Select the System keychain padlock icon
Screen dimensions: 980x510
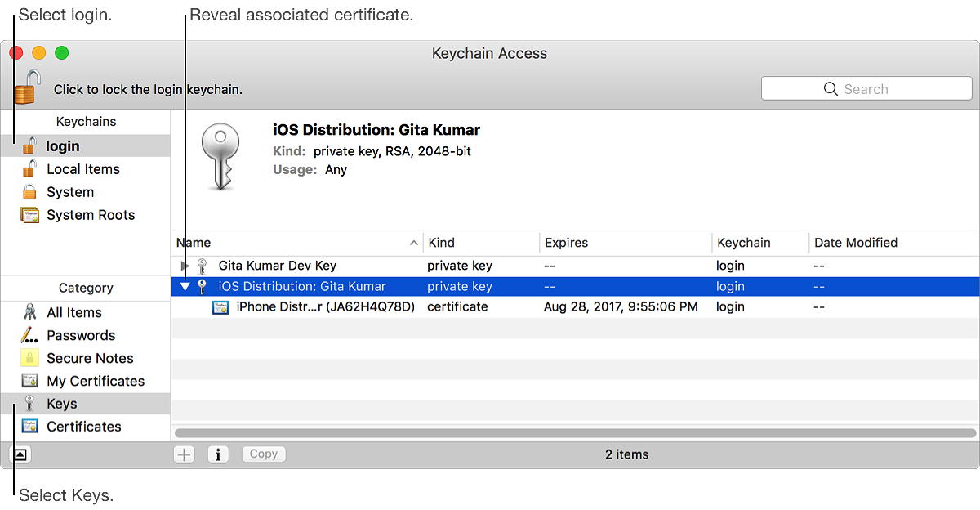29,192
